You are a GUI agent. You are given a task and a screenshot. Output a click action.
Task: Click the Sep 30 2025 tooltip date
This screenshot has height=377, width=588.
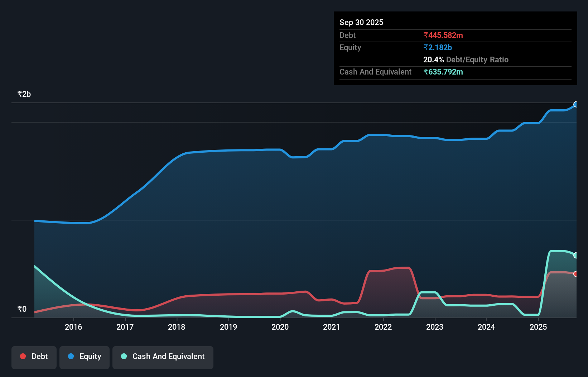(x=361, y=22)
